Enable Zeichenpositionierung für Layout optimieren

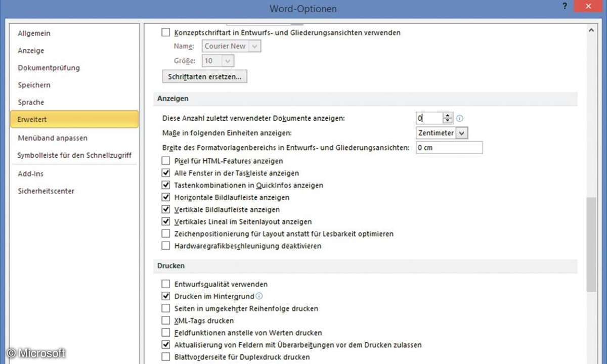(x=166, y=234)
